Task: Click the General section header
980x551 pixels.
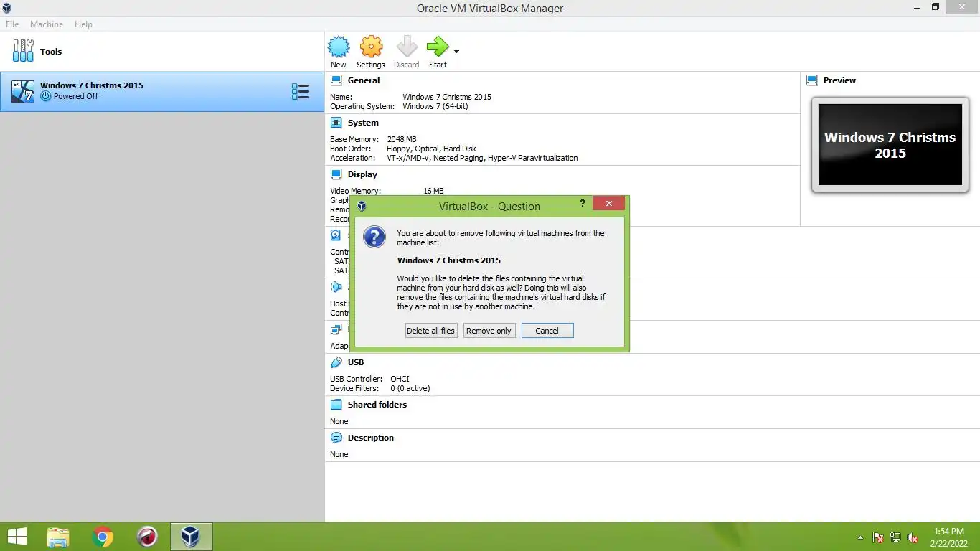Action: pyautogui.click(x=364, y=80)
